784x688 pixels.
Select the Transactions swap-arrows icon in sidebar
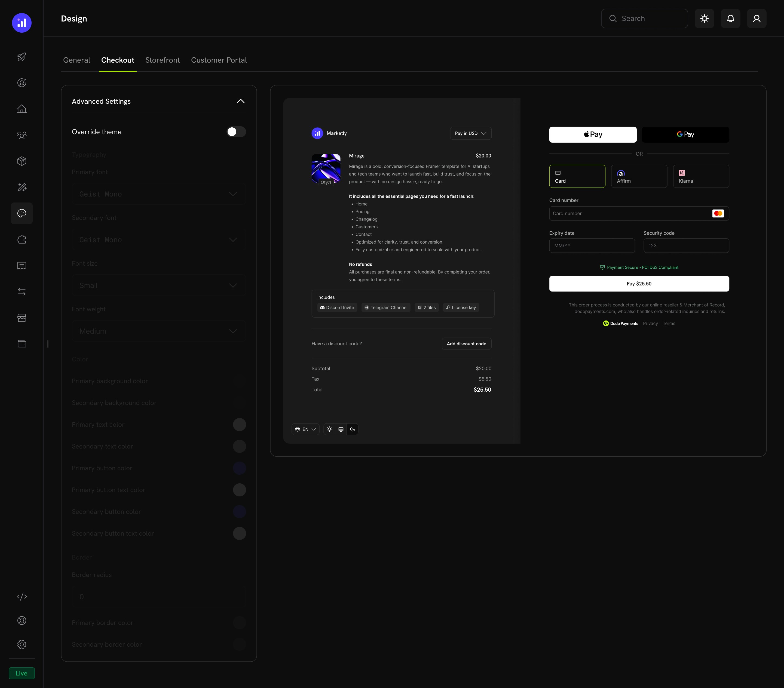[x=22, y=291]
